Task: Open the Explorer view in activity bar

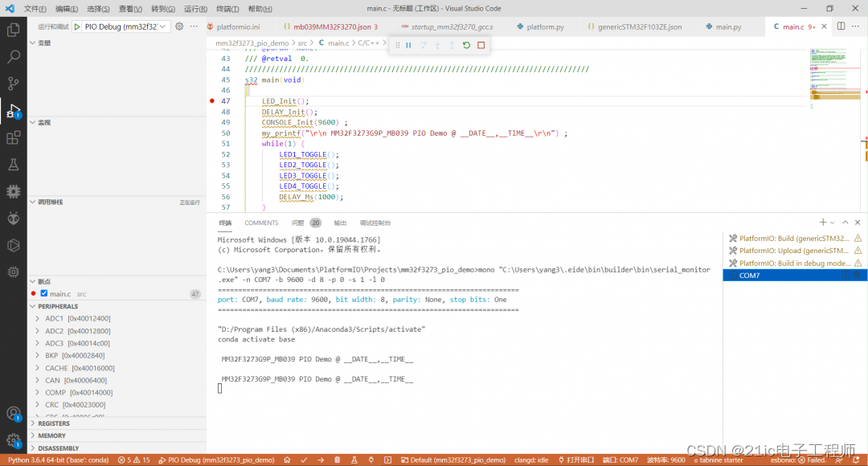Action: point(14,30)
